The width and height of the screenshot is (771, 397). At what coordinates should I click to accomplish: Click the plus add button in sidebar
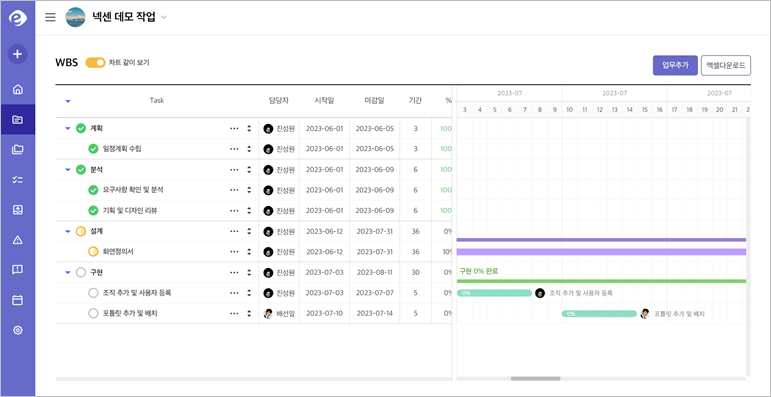pos(18,54)
